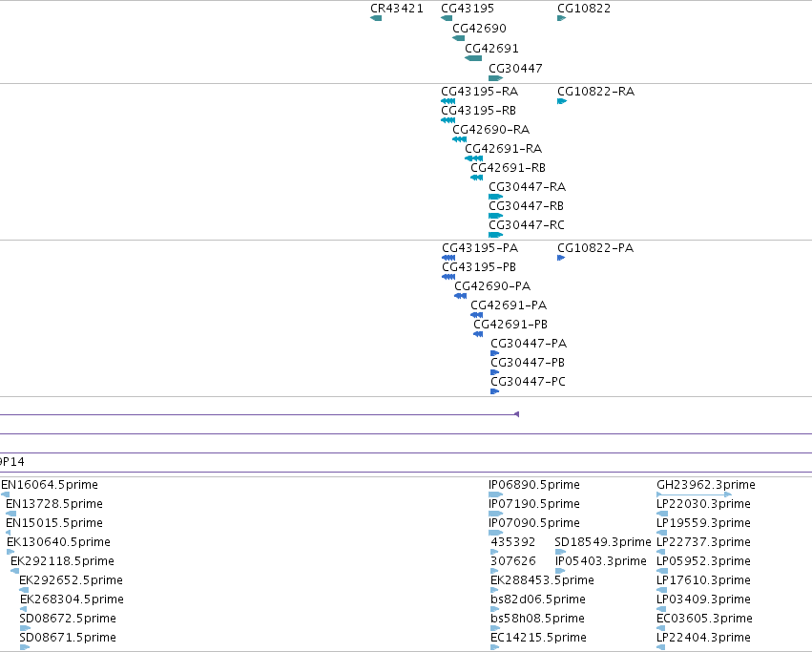
Task: Click protein CG10822-PA arrow
Action: tap(561, 258)
